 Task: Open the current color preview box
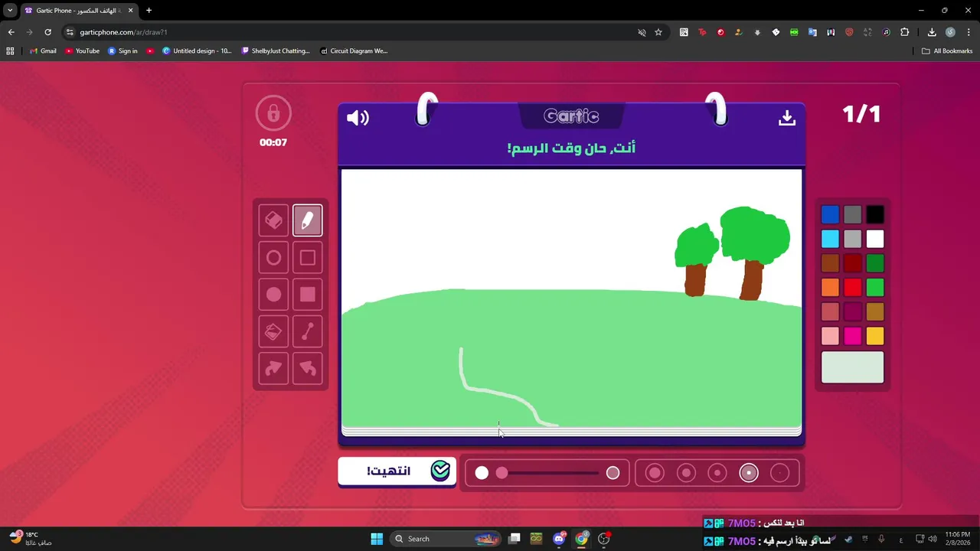tap(853, 367)
